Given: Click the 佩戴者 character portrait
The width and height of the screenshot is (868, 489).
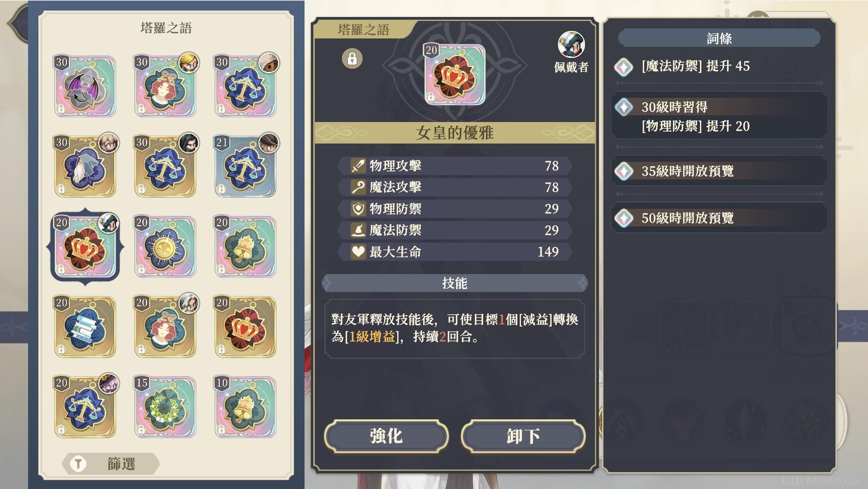Looking at the screenshot, I should point(571,44).
